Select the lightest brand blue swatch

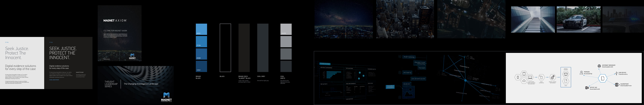pyautogui.click(x=201, y=29)
